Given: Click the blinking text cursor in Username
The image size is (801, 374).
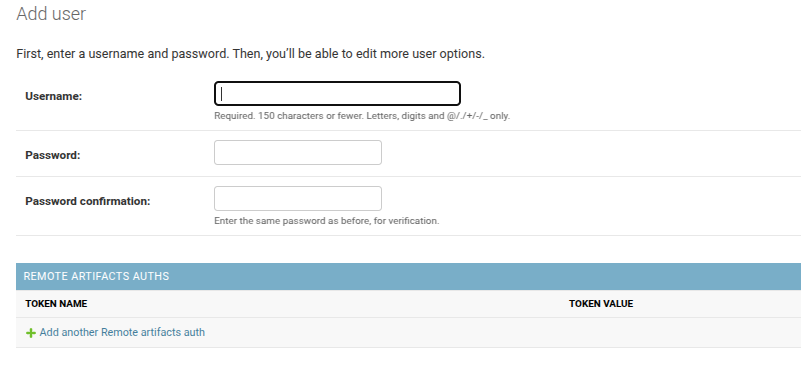Looking at the screenshot, I should point(222,94).
